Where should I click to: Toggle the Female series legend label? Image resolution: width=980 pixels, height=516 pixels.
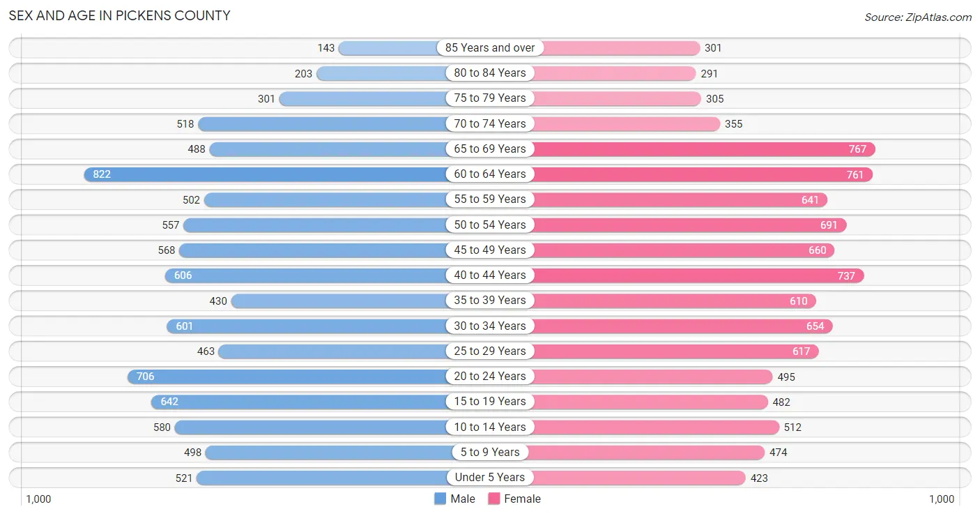coord(523,499)
